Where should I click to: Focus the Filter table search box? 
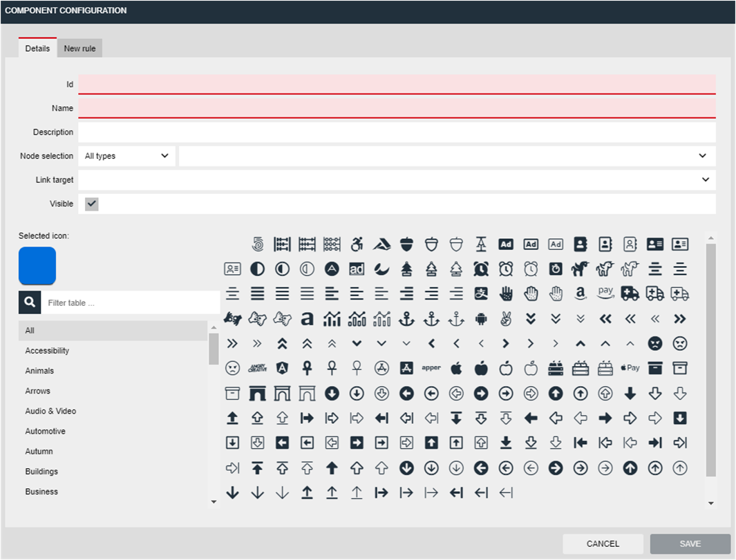pos(131,302)
